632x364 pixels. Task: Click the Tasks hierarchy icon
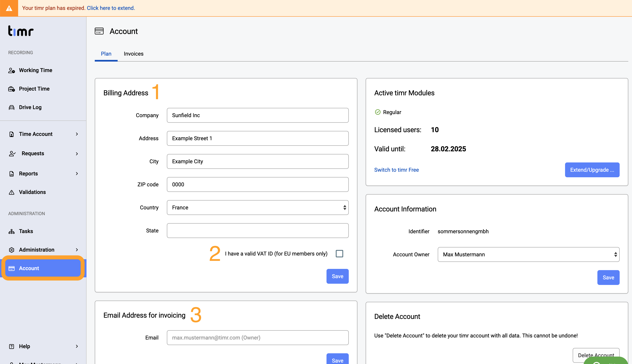(12, 231)
